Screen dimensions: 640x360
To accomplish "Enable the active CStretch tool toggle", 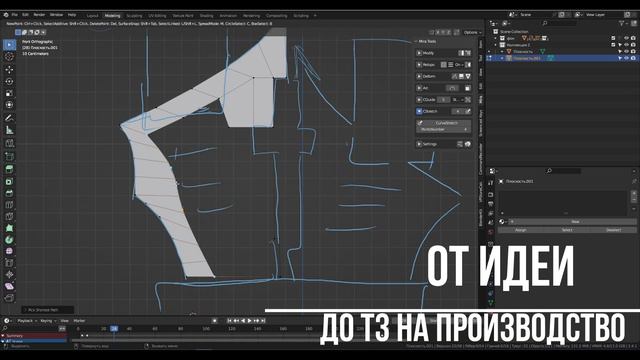I will (419, 111).
